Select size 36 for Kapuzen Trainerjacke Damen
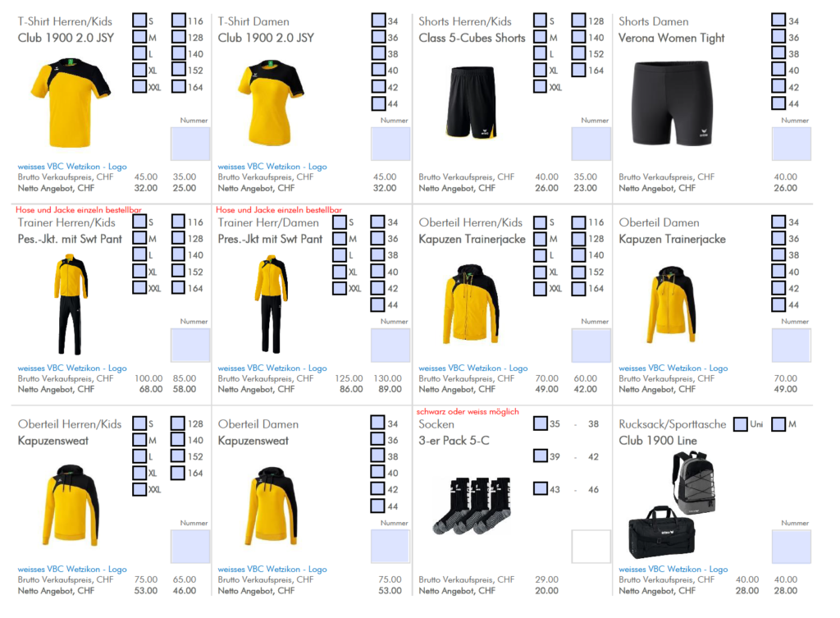 pyautogui.click(x=778, y=238)
